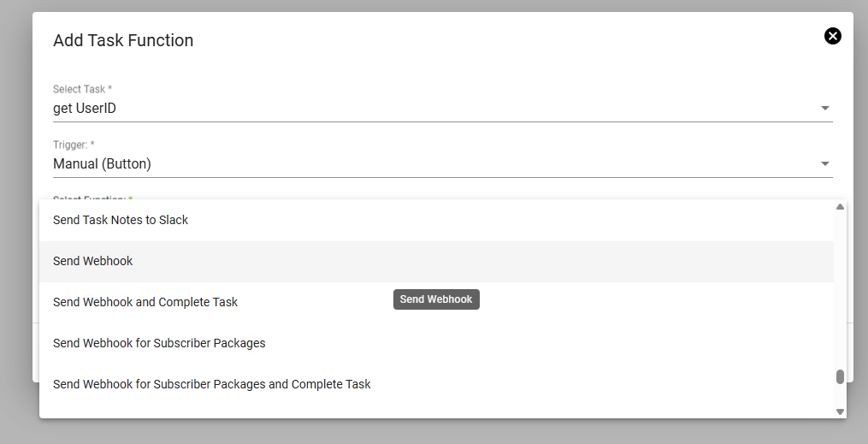
Task: Click the 'Select Task *' field label
Action: tap(82, 89)
